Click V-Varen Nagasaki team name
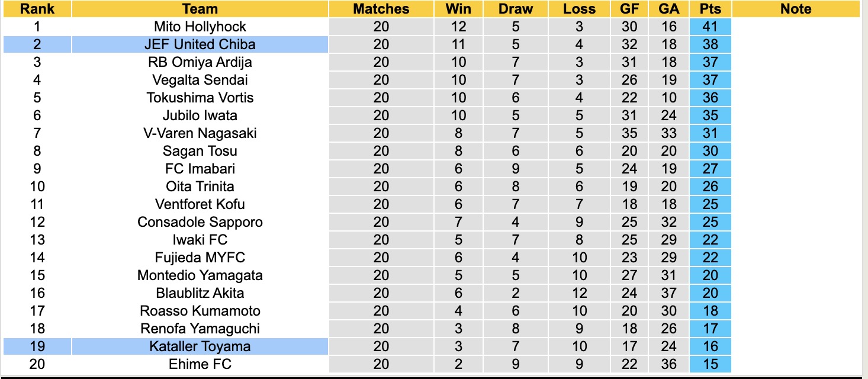This screenshot has height=379, width=868. point(200,133)
